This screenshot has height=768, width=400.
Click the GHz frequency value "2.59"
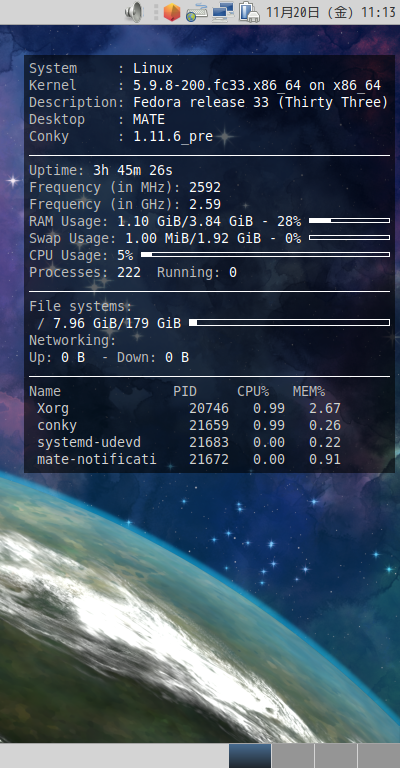click(205, 204)
